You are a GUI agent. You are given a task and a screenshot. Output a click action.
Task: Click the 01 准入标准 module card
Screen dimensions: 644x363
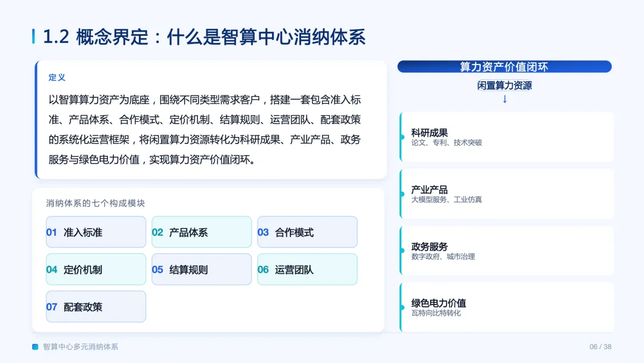(95, 232)
